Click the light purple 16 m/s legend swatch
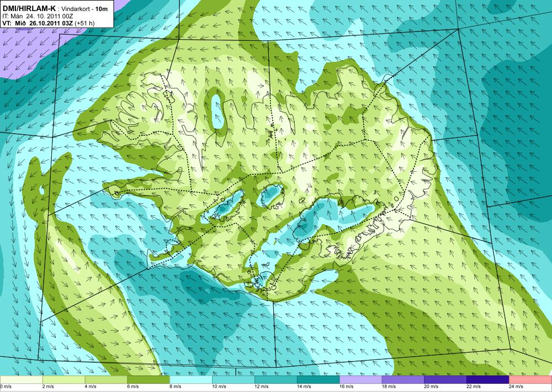Image resolution: width=552 pixels, height=392 pixels. point(361,380)
